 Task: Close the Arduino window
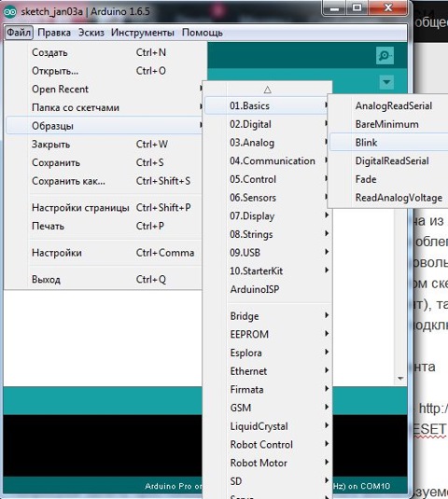coord(388,7)
